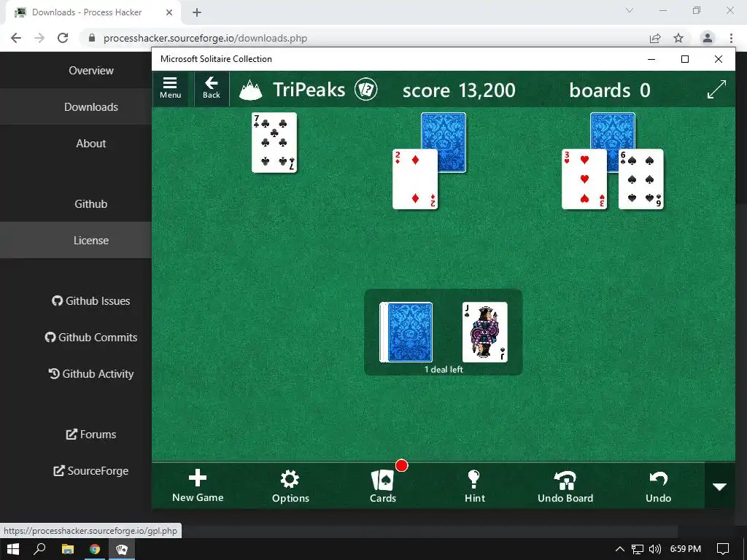Minimize the Solitaire Collection window

point(651,59)
